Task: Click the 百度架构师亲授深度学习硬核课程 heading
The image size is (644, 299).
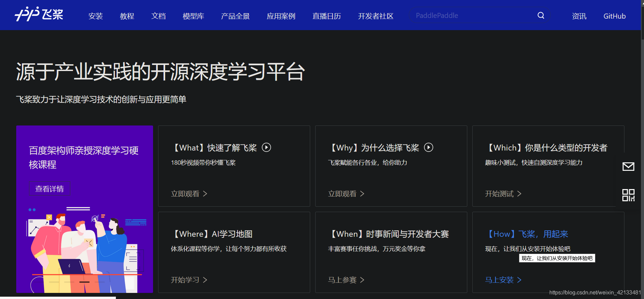Action: (x=83, y=158)
